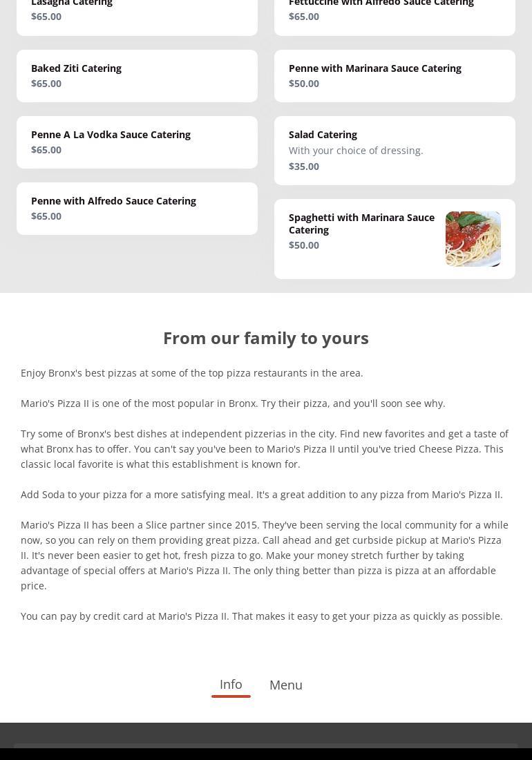The width and height of the screenshot is (532, 760).
Task: Add Penne with Alfredo Sauce Catering
Action: [137, 209]
